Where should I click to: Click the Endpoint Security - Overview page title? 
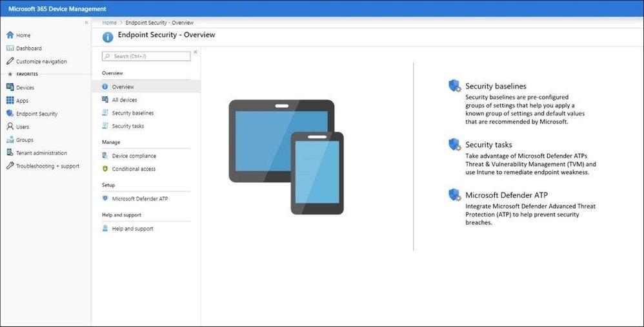[166, 35]
